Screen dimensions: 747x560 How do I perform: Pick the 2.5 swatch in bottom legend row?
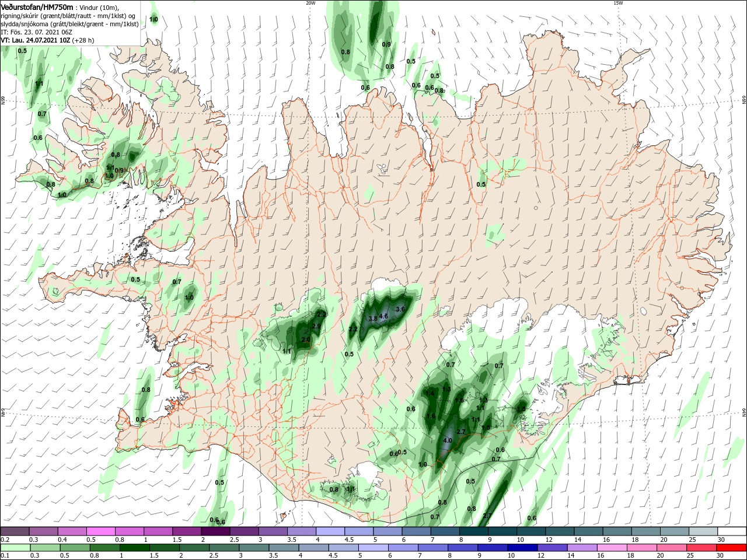pos(224,548)
